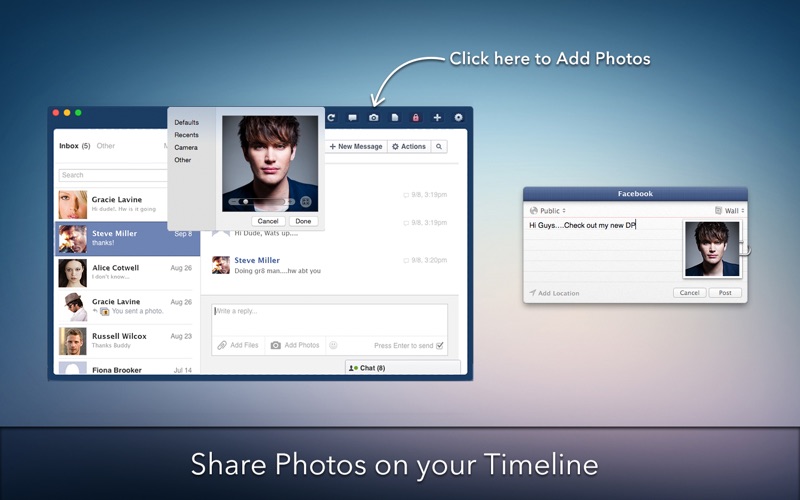Expand the Public privacy dropdown
This screenshot has height=500, width=800.
[547, 211]
